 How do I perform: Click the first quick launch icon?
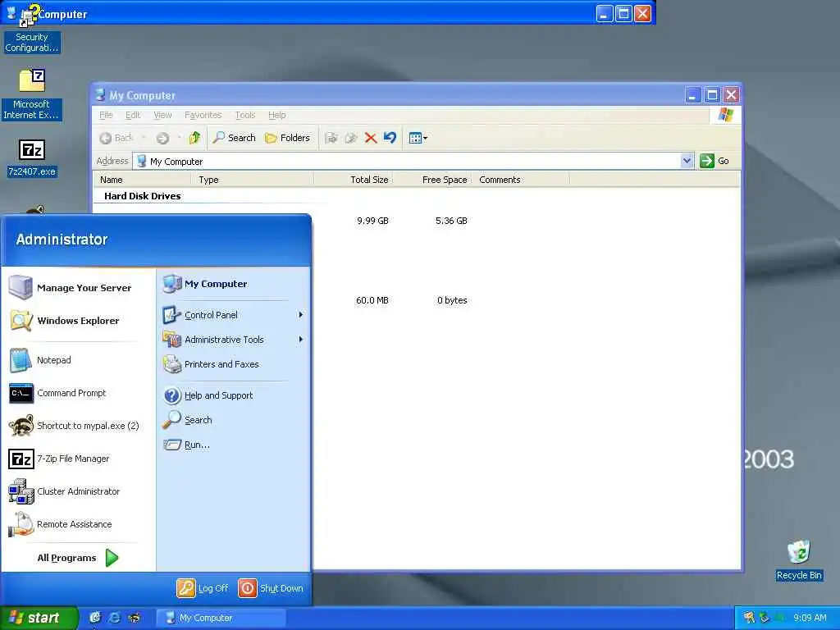point(95,618)
